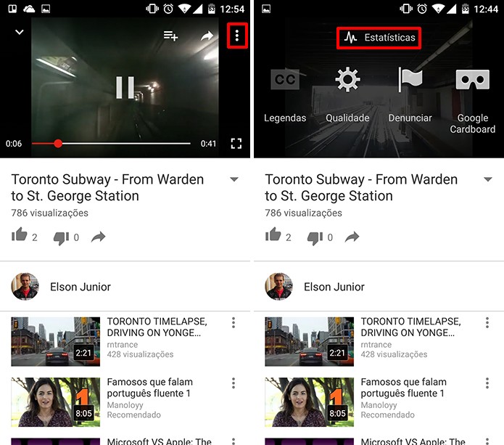Screen dimensions: 504x445
Task: Open options for Famosos que falam on right
Action: pos(487,383)
